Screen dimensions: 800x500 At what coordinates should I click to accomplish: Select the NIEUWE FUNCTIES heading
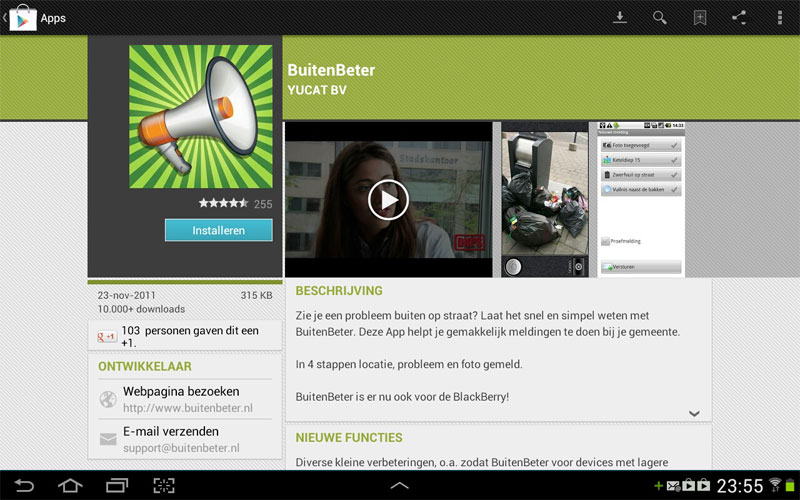pos(349,438)
